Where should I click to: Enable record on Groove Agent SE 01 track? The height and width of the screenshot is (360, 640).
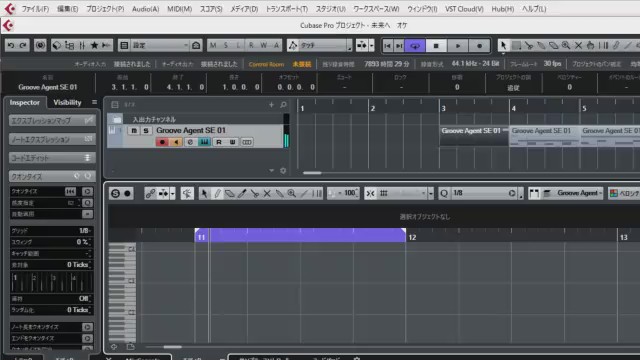pos(162,142)
